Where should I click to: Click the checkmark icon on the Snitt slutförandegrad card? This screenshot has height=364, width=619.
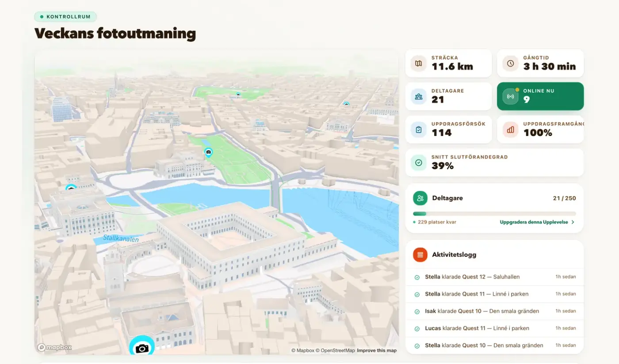[x=418, y=163]
